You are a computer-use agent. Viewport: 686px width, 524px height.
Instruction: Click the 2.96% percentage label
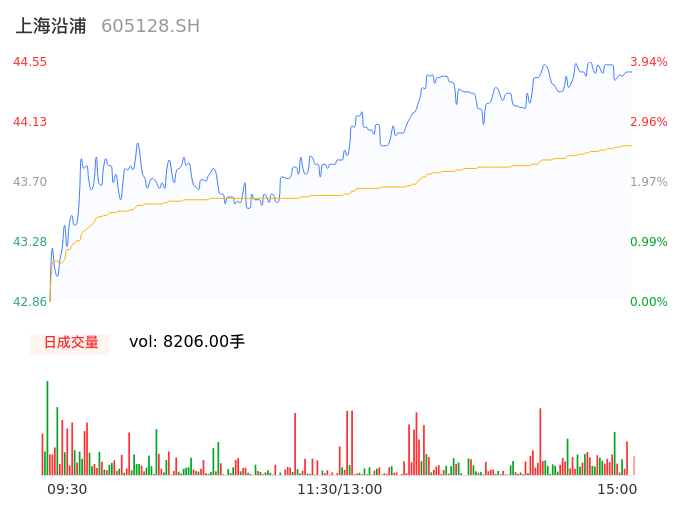tap(648, 122)
